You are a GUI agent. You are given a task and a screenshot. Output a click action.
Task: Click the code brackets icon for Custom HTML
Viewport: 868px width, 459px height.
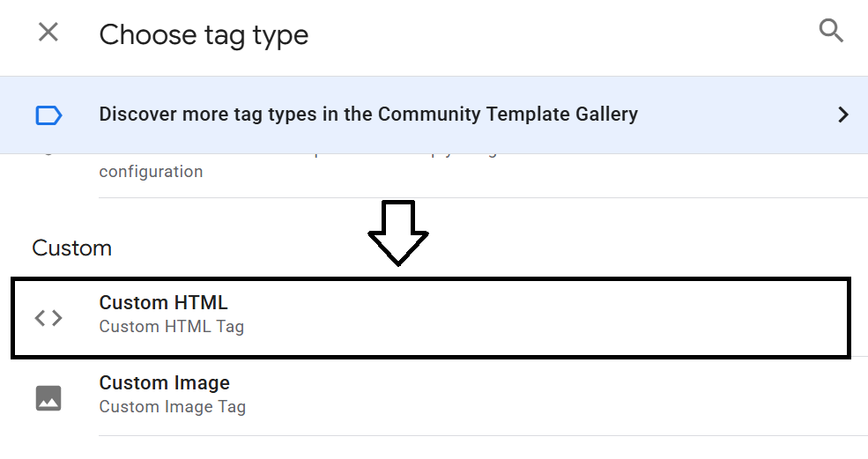click(x=48, y=318)
